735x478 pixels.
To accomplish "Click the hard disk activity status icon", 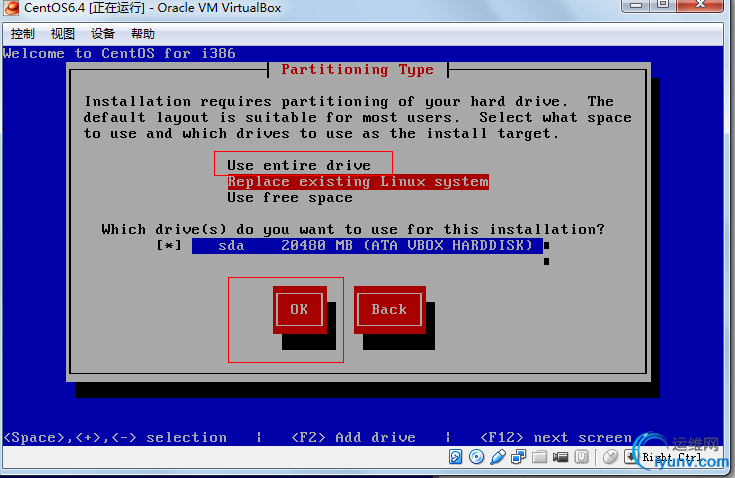I will click(456, 456).
